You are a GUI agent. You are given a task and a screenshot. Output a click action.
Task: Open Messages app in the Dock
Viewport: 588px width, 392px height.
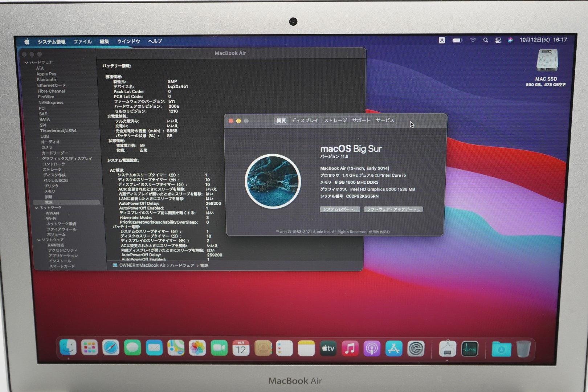click(132, 348)
